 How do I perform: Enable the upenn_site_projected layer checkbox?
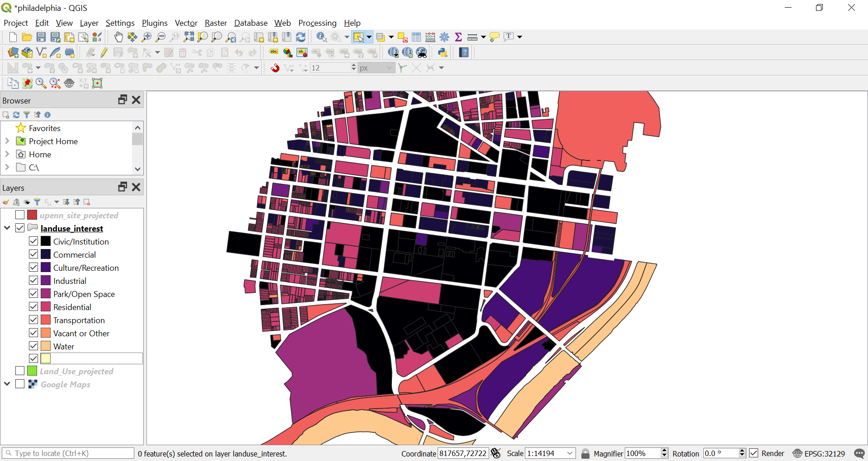pyautogui.click(x=20, y=215)
